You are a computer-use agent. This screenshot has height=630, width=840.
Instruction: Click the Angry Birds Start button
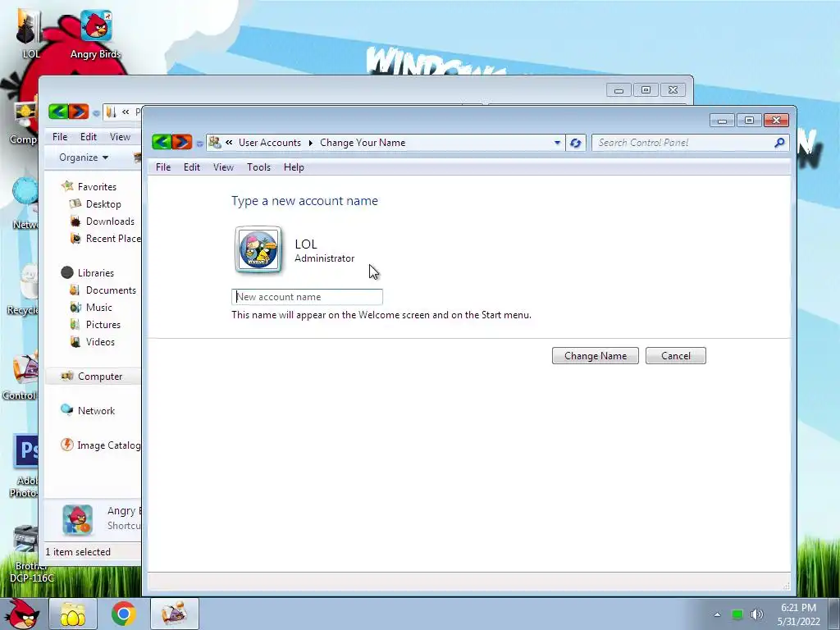coord(21,614)
